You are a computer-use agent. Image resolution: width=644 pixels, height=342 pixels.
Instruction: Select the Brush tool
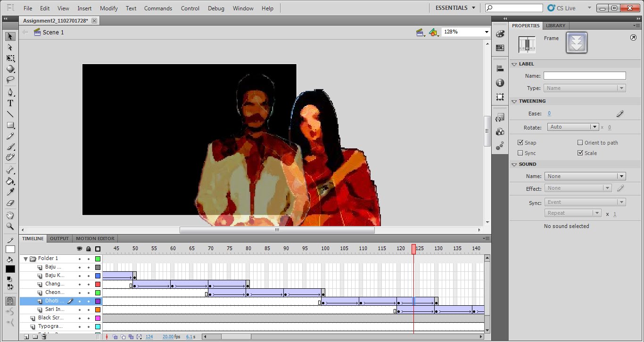coord(10,147)
